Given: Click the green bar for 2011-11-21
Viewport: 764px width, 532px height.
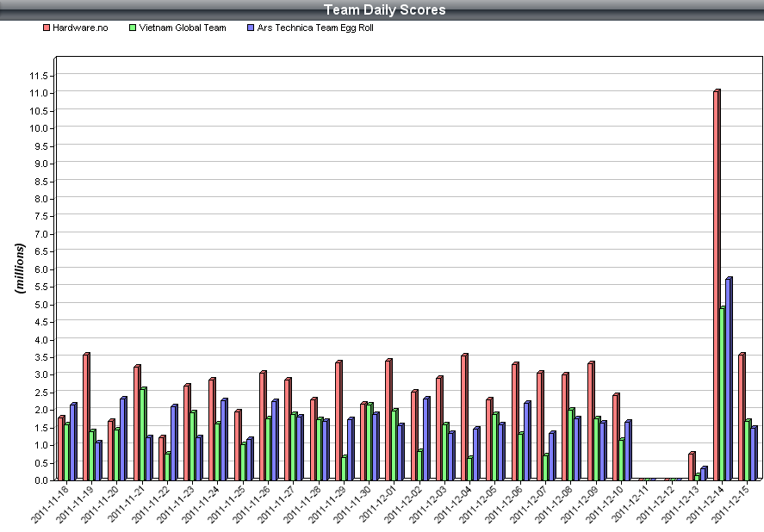Looking at the screenshot, I should point(143,434).
